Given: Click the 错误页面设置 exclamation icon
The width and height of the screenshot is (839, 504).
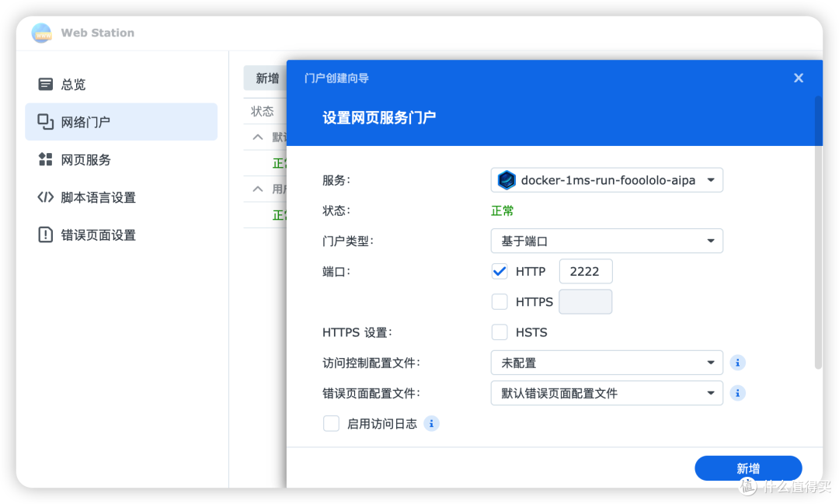Looking at the screenshot, I should pyautogui.click(x=46, y=235).
